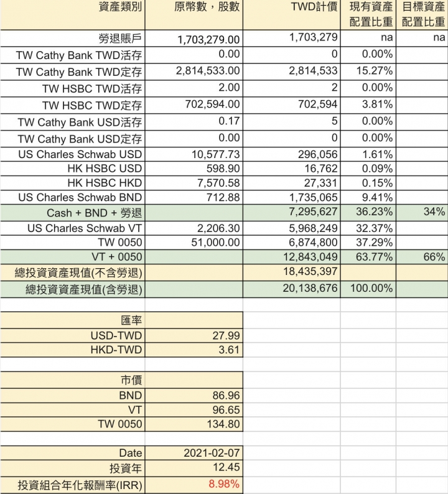Click the BND price 86.96
Screen dimensions: 448x494
coord(194,396)
